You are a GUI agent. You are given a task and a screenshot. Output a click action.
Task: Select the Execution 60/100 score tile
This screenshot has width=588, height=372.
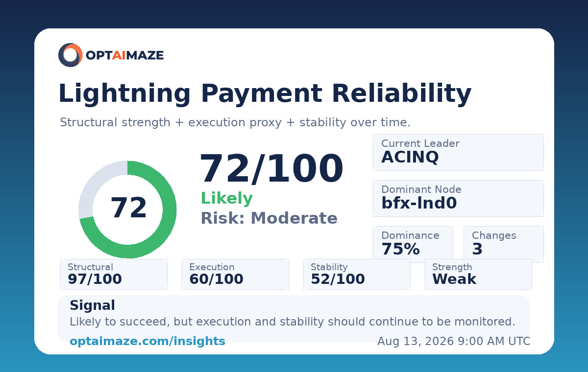[235, 274]
